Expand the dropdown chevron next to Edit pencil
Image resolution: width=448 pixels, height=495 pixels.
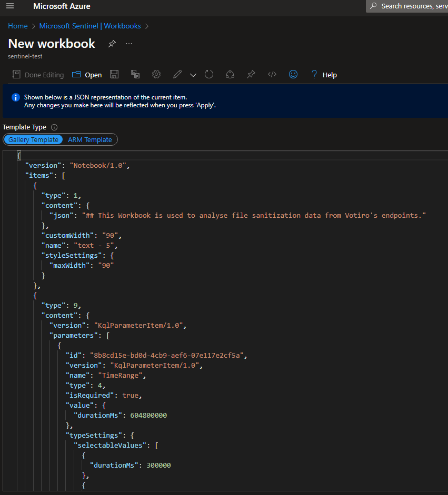(193, 75)
